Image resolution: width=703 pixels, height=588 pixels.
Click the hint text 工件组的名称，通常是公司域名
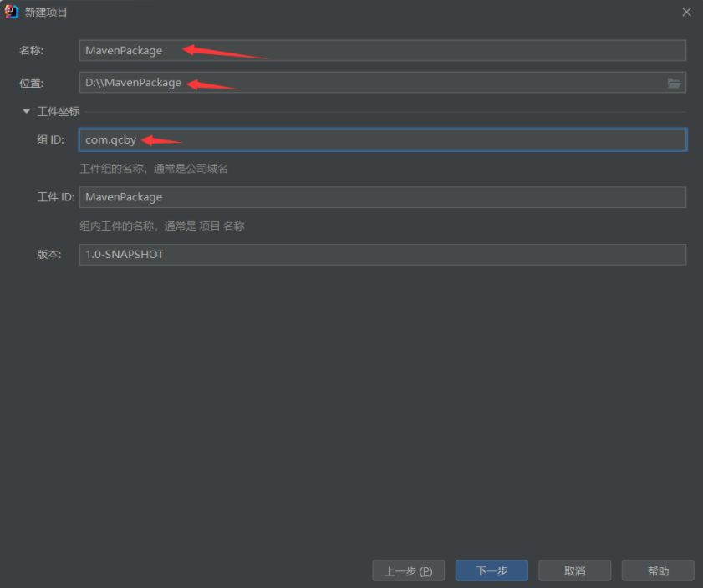154,169
